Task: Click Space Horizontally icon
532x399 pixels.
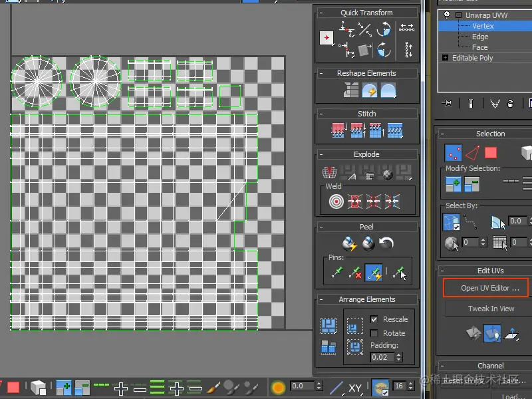Action: (x=406, y=27)
